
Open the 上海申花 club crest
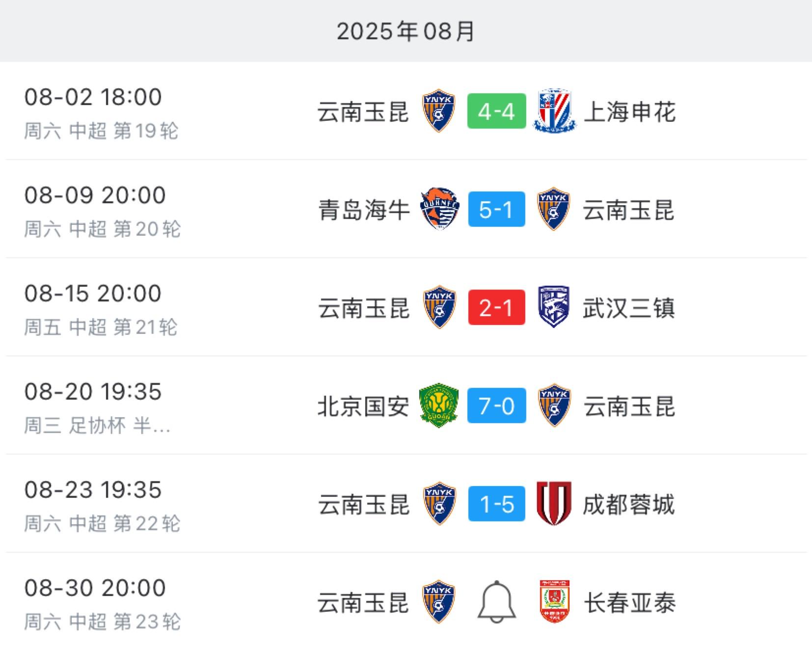pos(555,111)
